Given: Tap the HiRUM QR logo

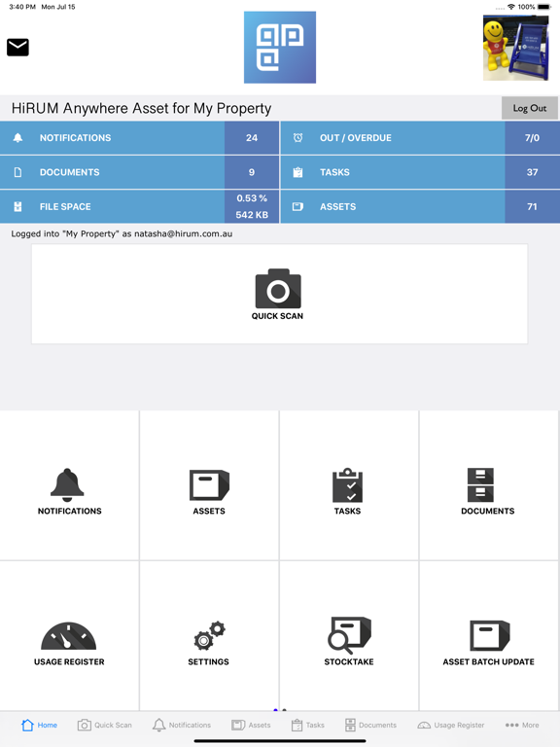Looking at the screenshot, I should coord(280,47).
